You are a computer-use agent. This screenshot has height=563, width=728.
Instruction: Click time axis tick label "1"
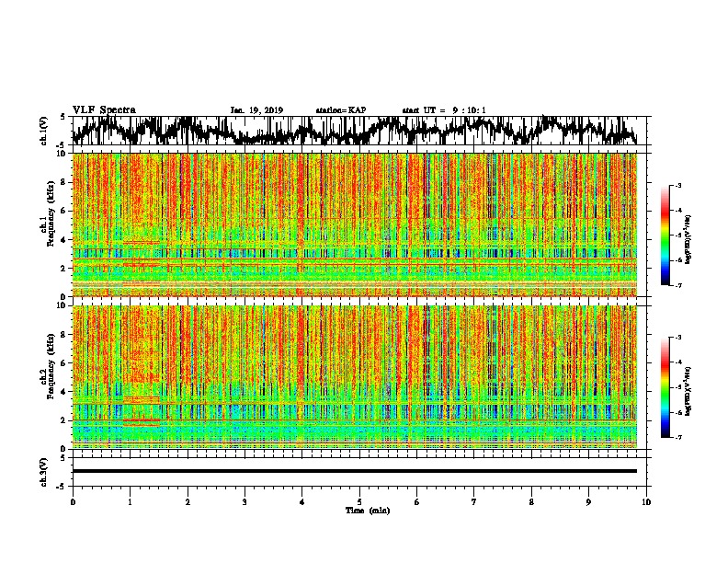coord(130,502)
